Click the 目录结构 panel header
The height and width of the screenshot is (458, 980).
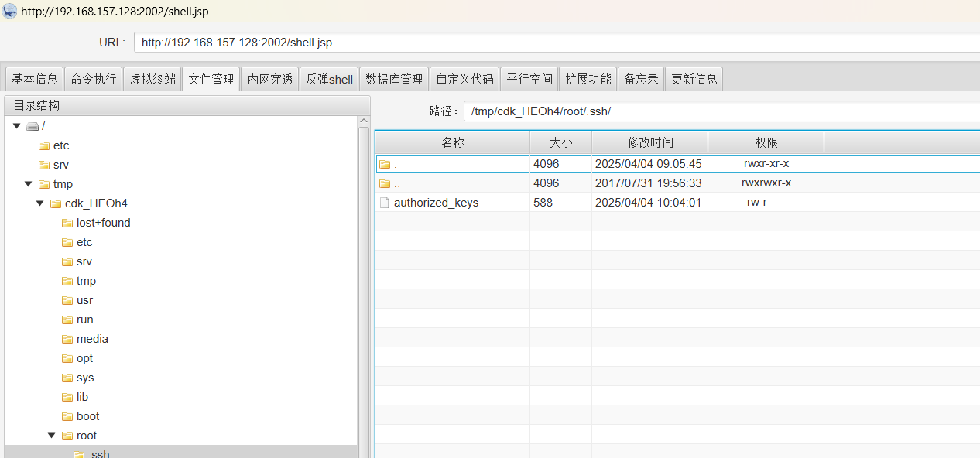click(x=187, y=105)
